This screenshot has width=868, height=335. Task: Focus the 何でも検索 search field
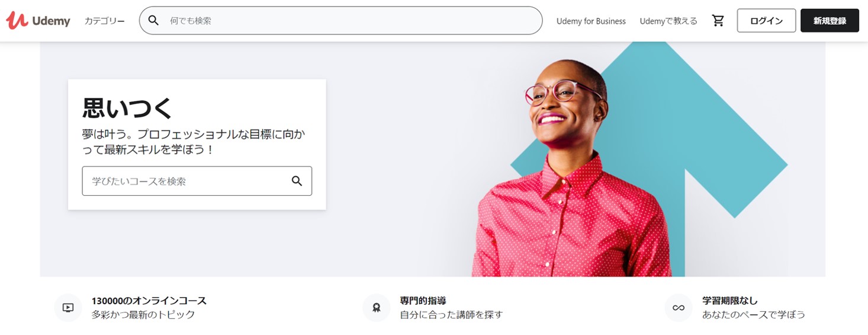pos(340,21)
